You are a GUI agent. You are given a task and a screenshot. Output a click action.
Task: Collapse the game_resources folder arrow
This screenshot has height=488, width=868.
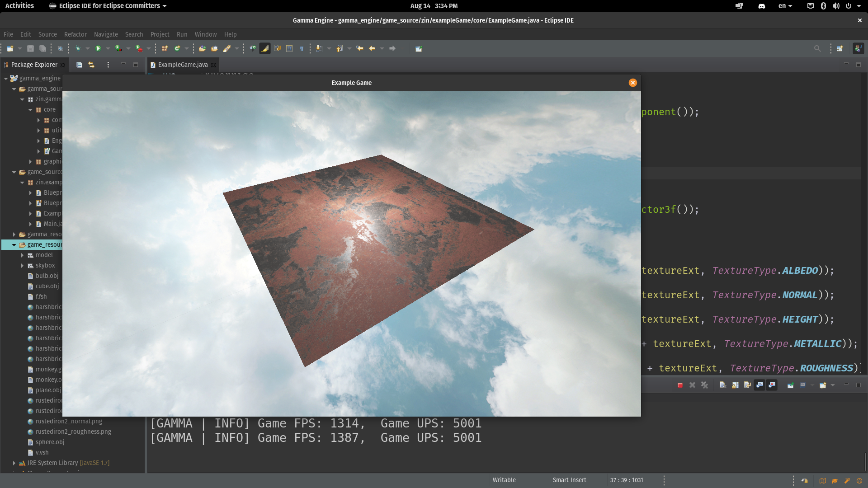point(14,245)
